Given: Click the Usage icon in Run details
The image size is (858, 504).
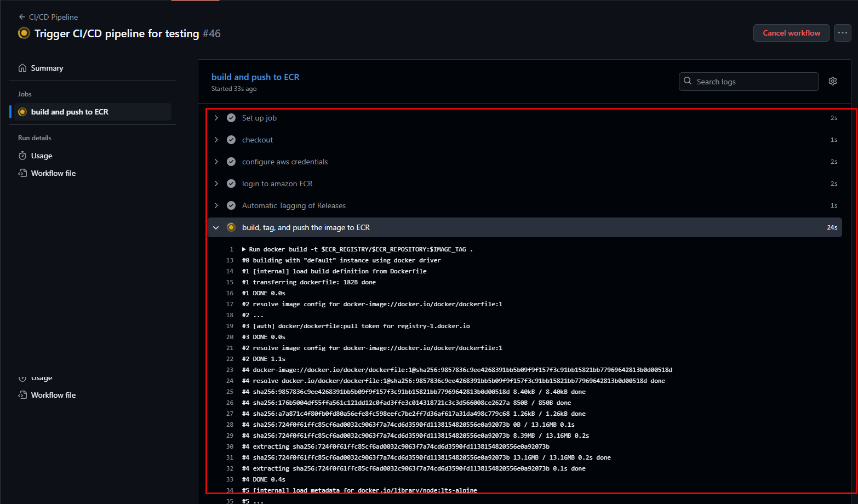Looking at the screenshot, I should click(x=22, y=156).
